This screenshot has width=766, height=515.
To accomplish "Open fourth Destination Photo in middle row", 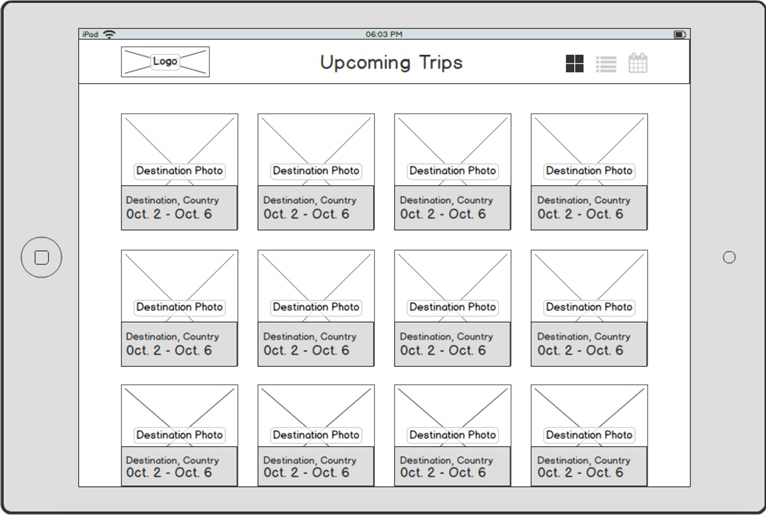I will (x=589, y=286).
